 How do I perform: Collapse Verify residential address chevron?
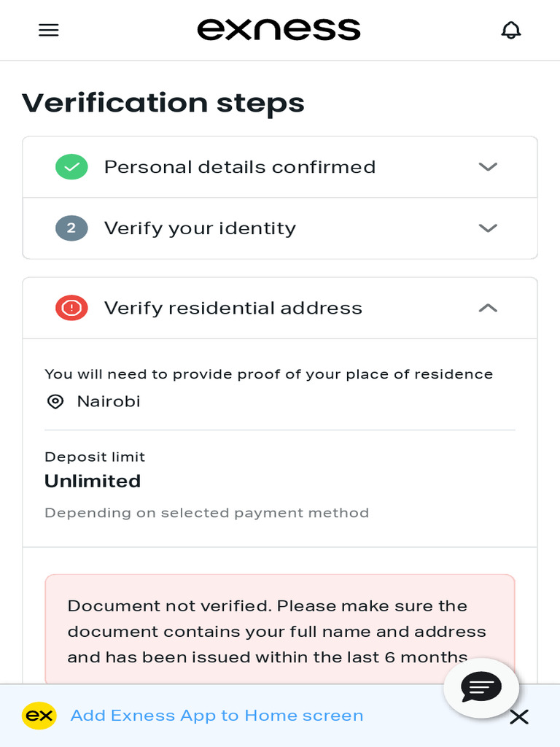(x=488, y=308)
